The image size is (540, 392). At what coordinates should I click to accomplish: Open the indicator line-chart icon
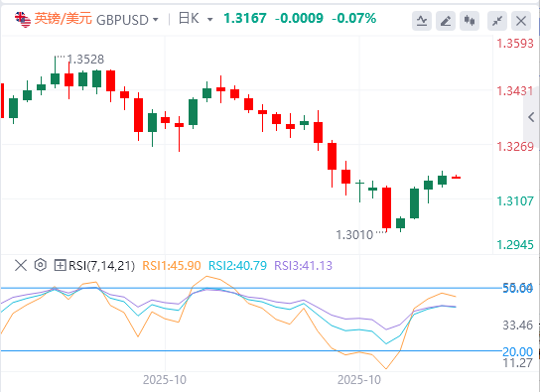tap(422, 21)
